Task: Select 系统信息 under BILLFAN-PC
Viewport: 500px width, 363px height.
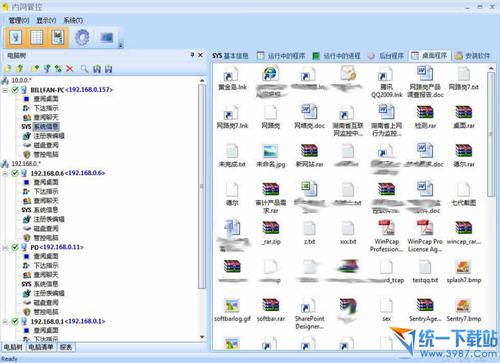Action: click(x=46, y=127)
